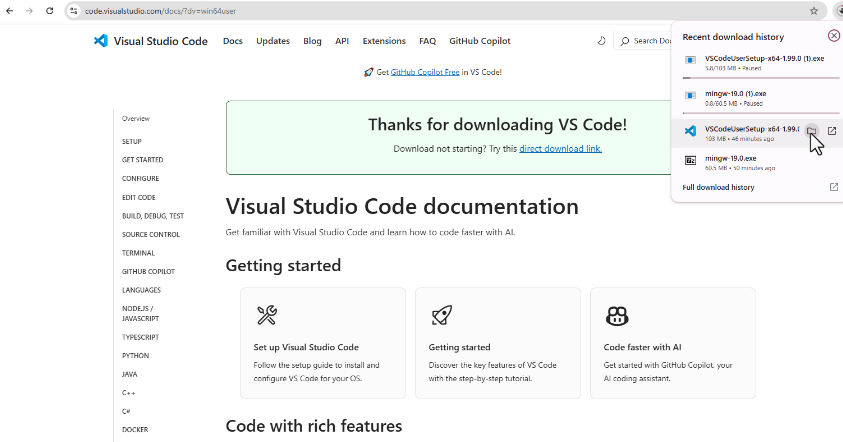Open full download history arrow icon
This screenshot has height=442, width=843.
pos(834,187)
